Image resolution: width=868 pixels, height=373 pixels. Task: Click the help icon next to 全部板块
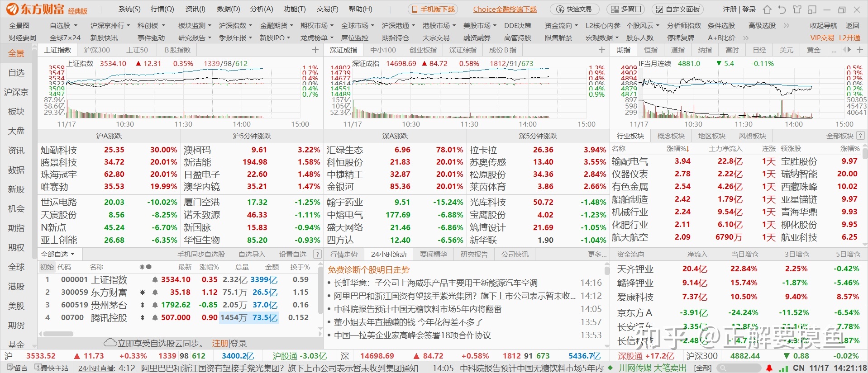[x=860, y=136]
